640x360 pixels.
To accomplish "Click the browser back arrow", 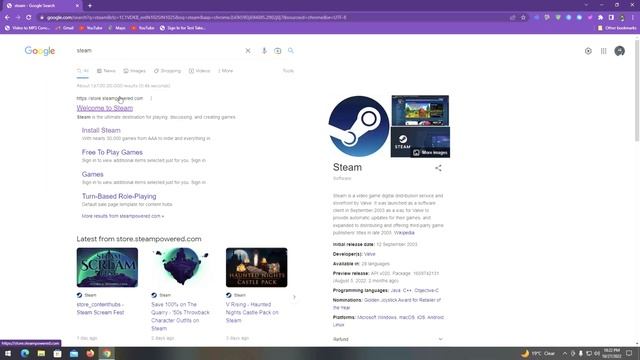I will click(7, 18).
